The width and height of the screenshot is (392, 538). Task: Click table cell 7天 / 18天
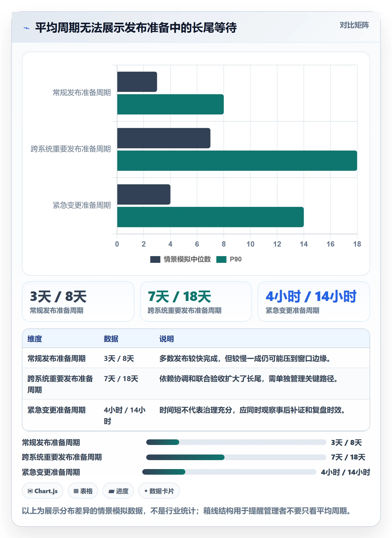[121, 379]
